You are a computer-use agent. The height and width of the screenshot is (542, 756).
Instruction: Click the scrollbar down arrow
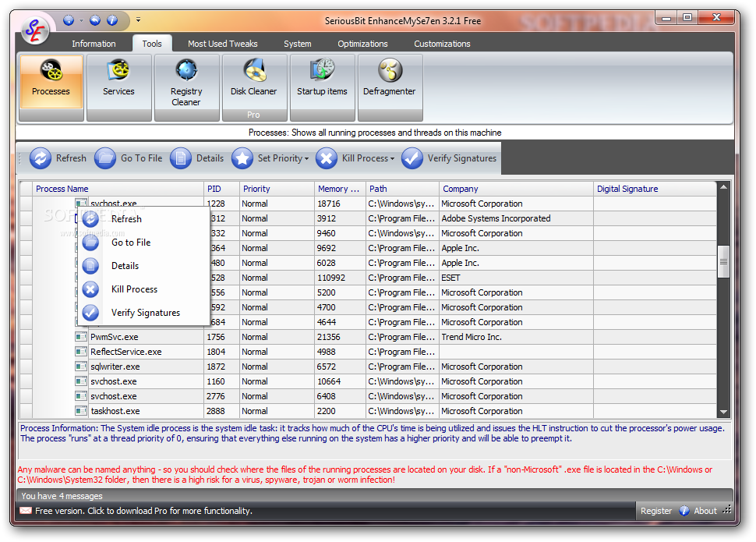pos(723,412)
